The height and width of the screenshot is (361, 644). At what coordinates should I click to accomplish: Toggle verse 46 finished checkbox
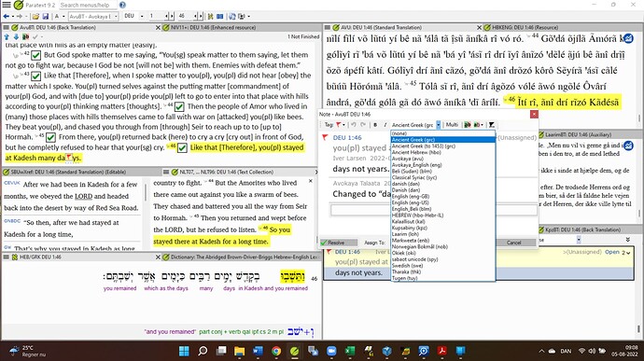point(182,147)
